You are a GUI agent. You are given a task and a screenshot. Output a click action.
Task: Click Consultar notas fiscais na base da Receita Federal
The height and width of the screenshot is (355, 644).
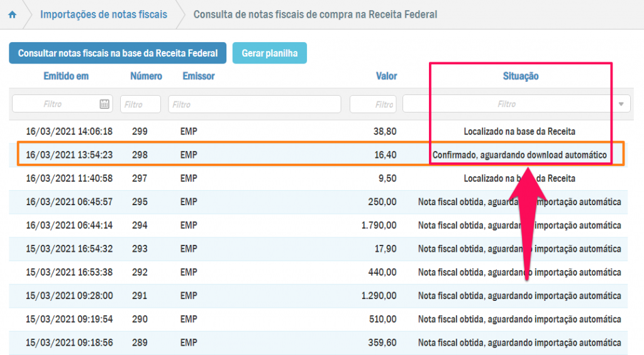118,54
